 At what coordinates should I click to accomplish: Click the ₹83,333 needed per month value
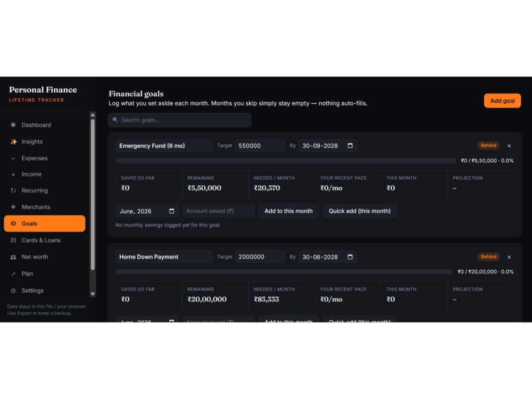tap(267, 299)
